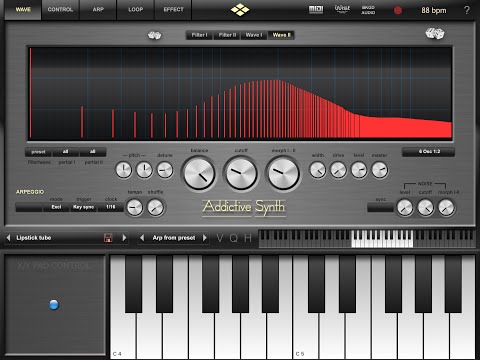Select next arp option right of 'Arp from preset'
Screen dimensions: 480x360
(x=205, y=238)
